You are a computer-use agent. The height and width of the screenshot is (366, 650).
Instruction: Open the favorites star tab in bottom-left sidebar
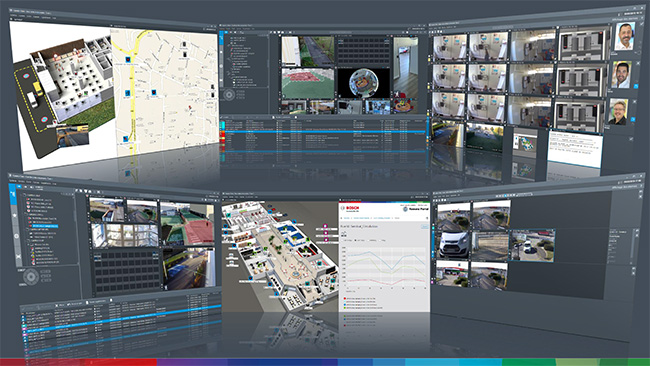[15, 216]
